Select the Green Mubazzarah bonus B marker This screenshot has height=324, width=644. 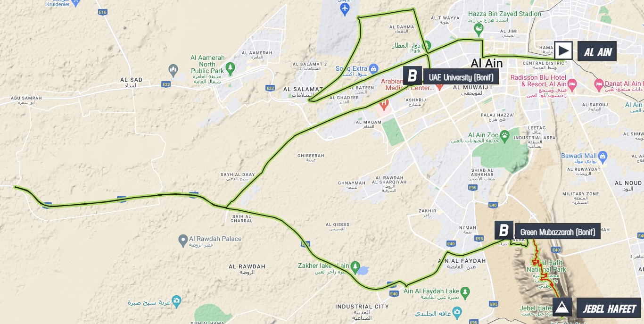[x=504, y=230]
